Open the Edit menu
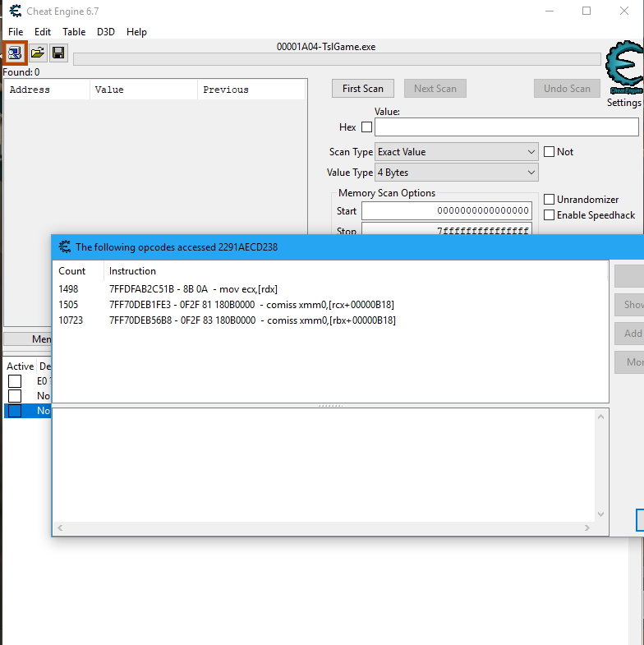Screen dimensions: 644x645 click(x=43, y=32)
